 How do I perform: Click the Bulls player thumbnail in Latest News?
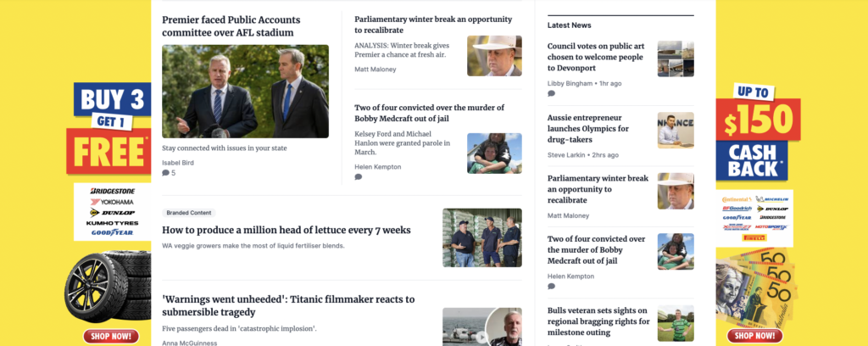coord(676,323)
